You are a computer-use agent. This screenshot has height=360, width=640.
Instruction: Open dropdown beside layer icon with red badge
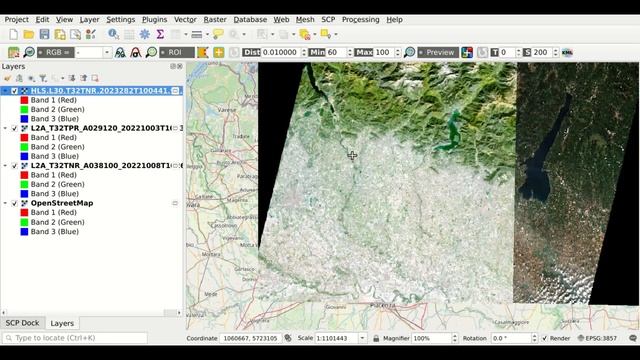click(x=315, y=34)
